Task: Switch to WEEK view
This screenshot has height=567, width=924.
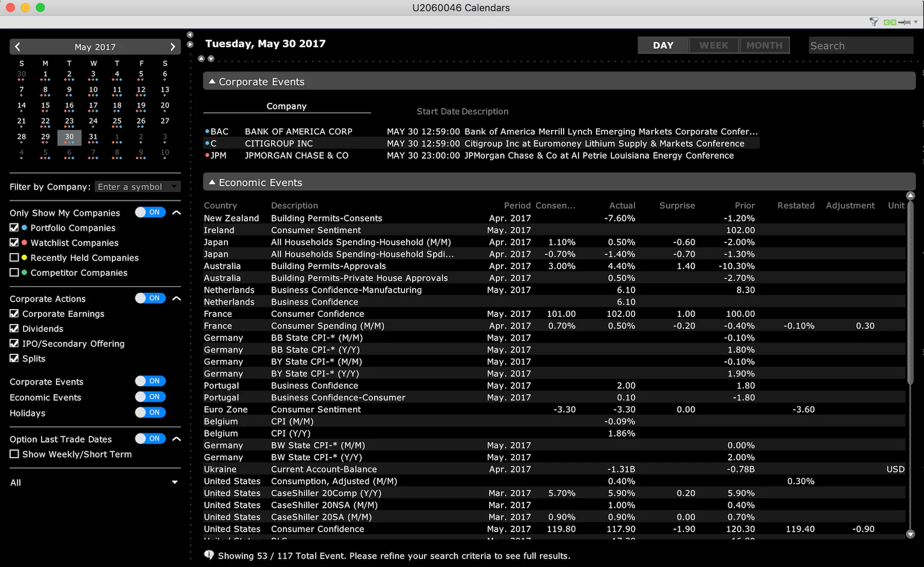Action: pyautogui.click(x=714, y=45)
